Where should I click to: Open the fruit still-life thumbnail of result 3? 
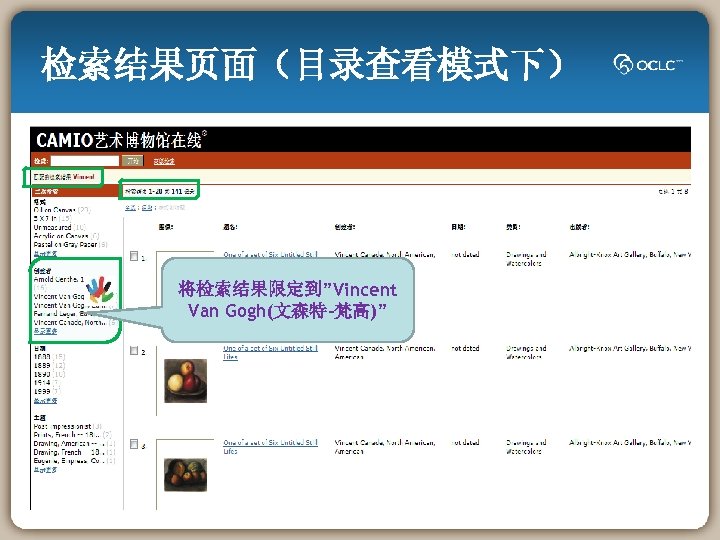point(186,475)
